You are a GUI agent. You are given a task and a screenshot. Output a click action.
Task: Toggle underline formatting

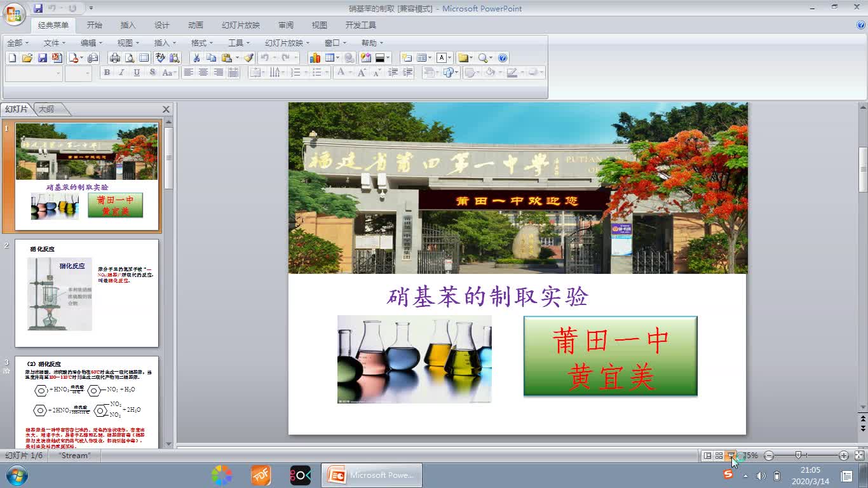(137, 73)
